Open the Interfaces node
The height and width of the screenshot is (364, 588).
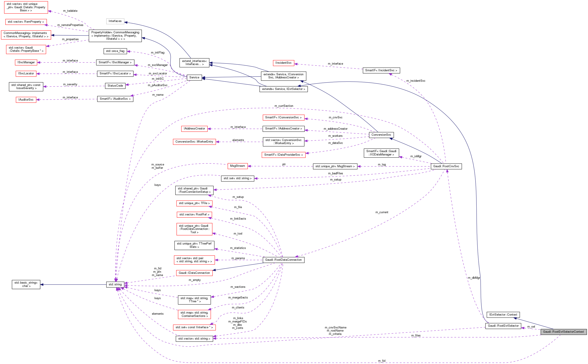115,21
